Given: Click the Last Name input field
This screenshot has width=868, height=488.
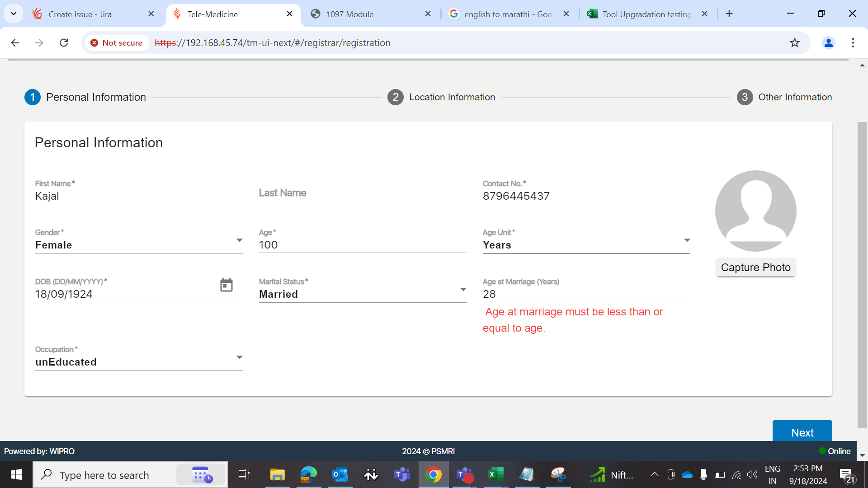Looking at the screenshot, I should pos(363,193).
